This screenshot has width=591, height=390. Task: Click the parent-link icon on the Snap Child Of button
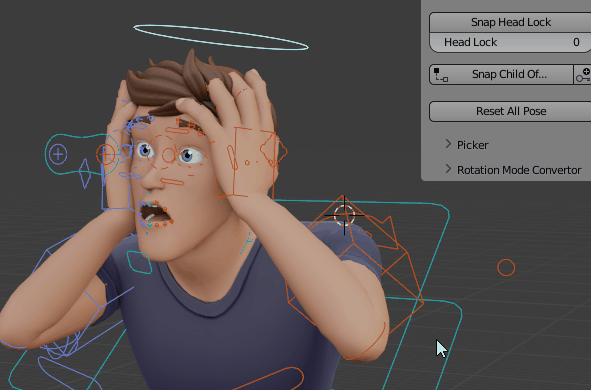pos(441,75)
